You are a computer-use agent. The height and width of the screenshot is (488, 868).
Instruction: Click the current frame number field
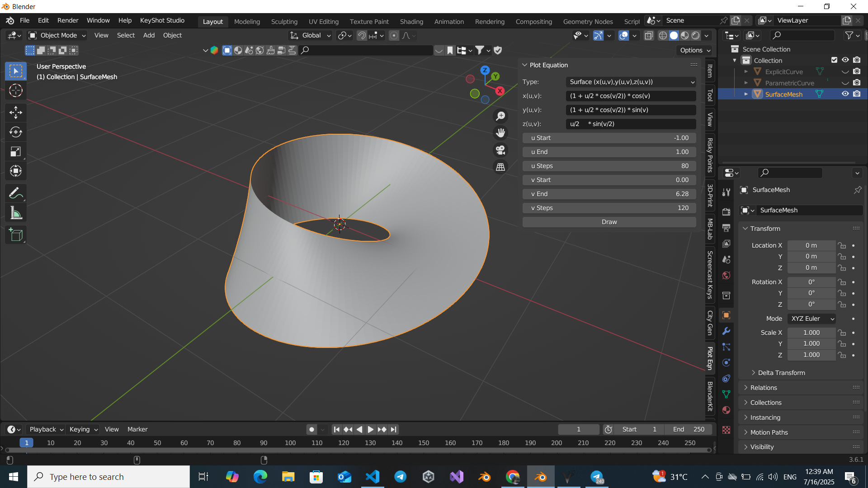point(579,429)
